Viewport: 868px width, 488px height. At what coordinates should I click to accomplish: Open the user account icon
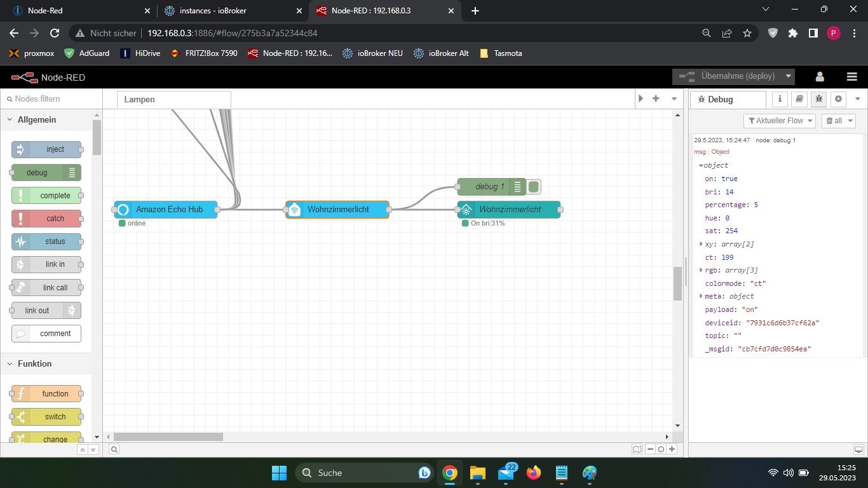point(820,76)
